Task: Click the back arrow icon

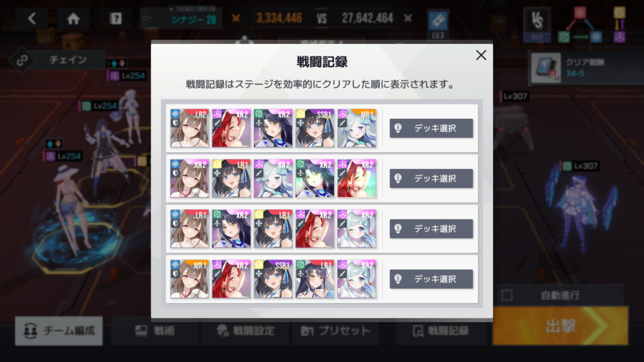Action: 32,18
